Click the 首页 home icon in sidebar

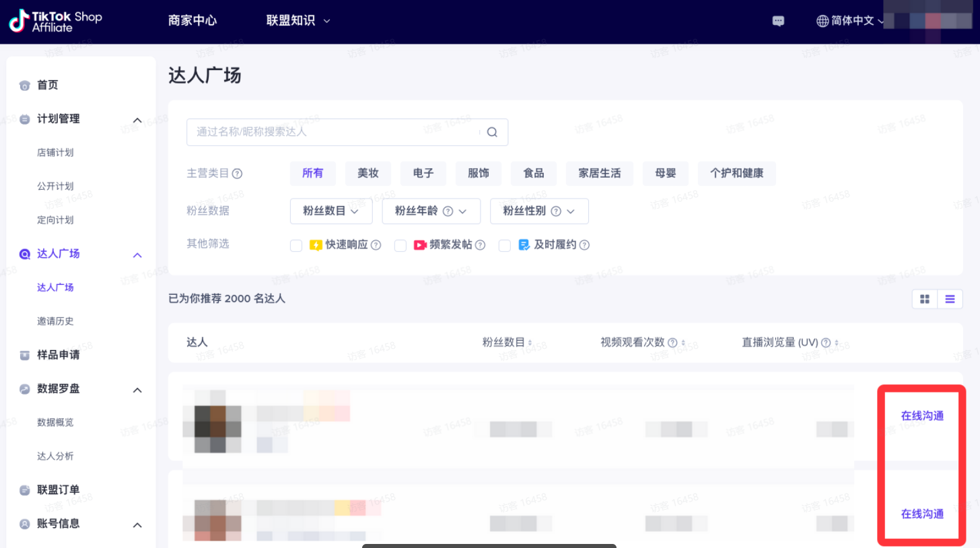(25, 85)
